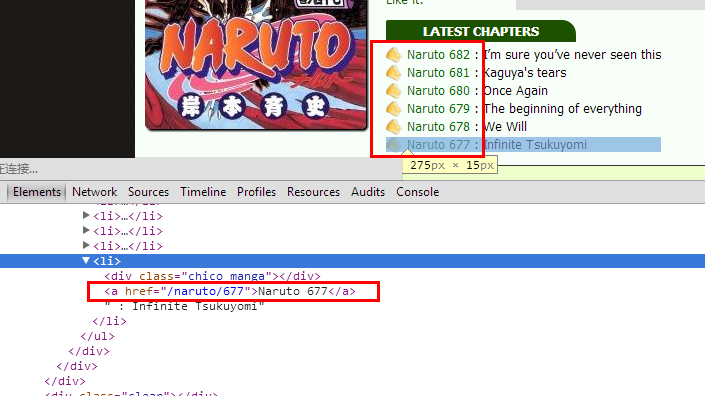Open the Naruto 681 chapter link

pyautogui.click(x=438, y=73)
